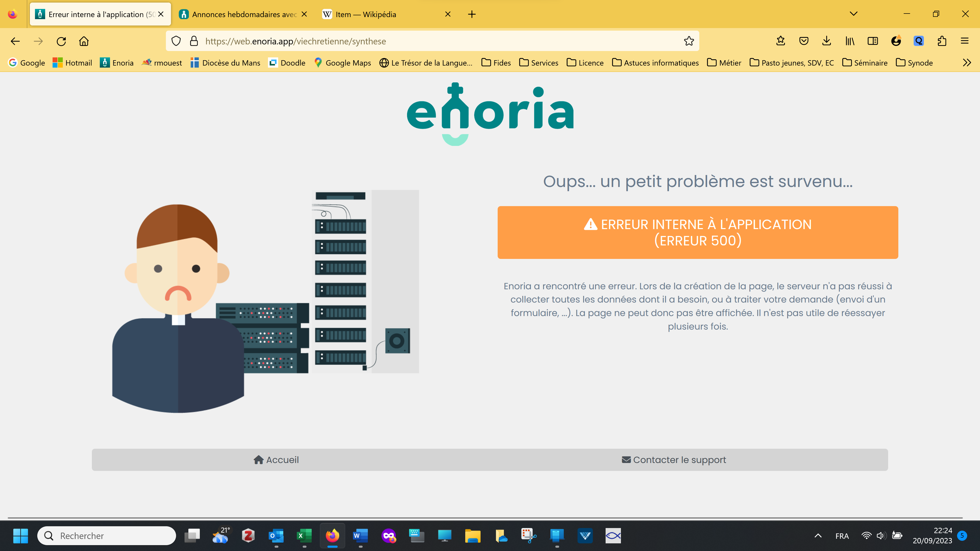Open the extensions puzzle icon
The image size is (980, 551).
coord(942,41)
